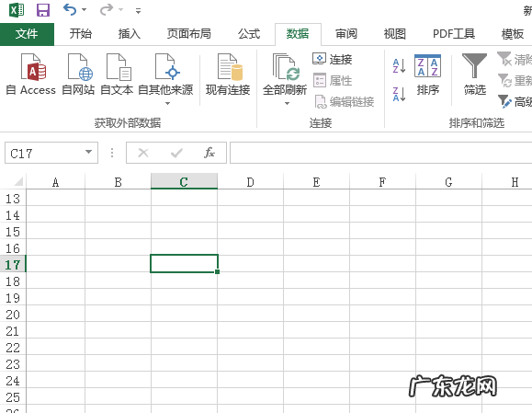Select row 25 header

[13, 396]
